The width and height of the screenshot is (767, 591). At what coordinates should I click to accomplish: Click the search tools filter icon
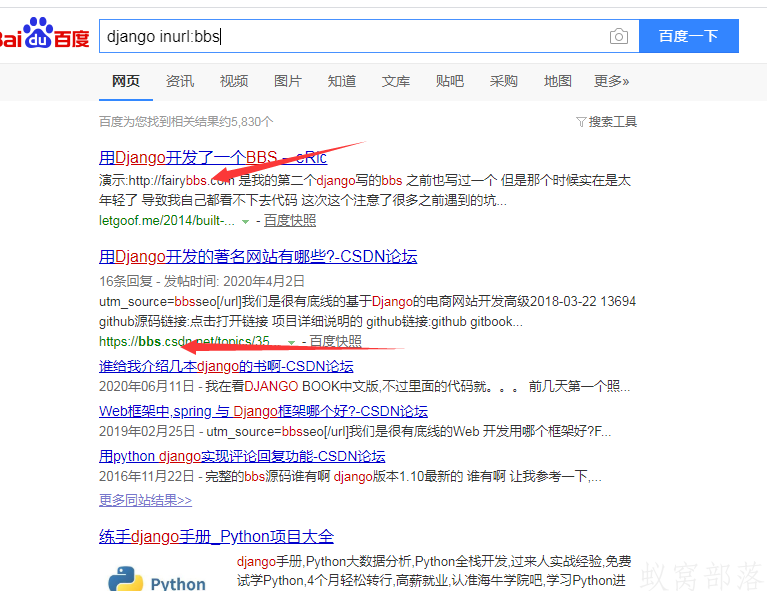point(581,122)
